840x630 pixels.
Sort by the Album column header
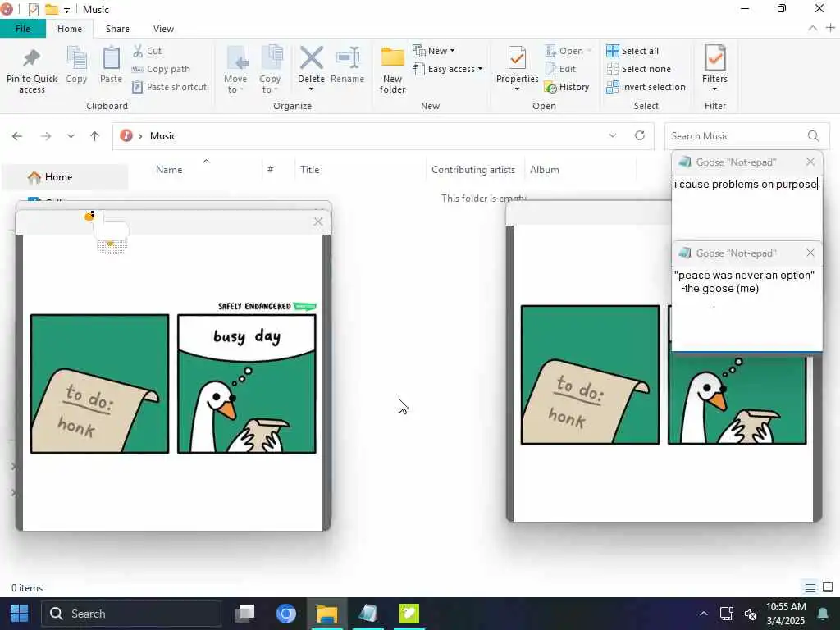545,169
